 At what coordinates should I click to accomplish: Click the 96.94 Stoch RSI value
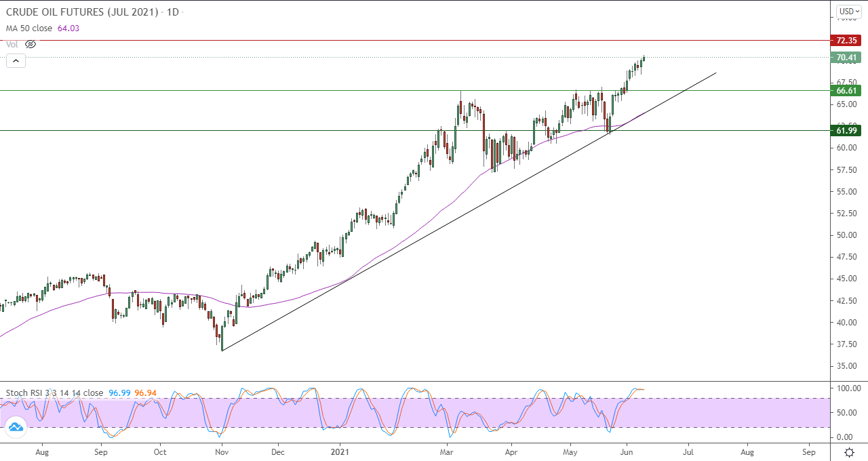coord(146,393)
